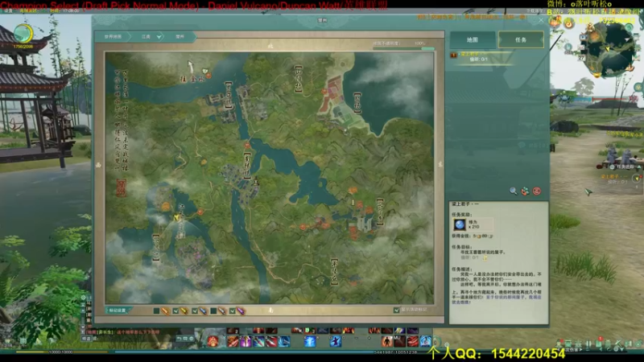Click the orange marker above the central lake

(247, 146)
